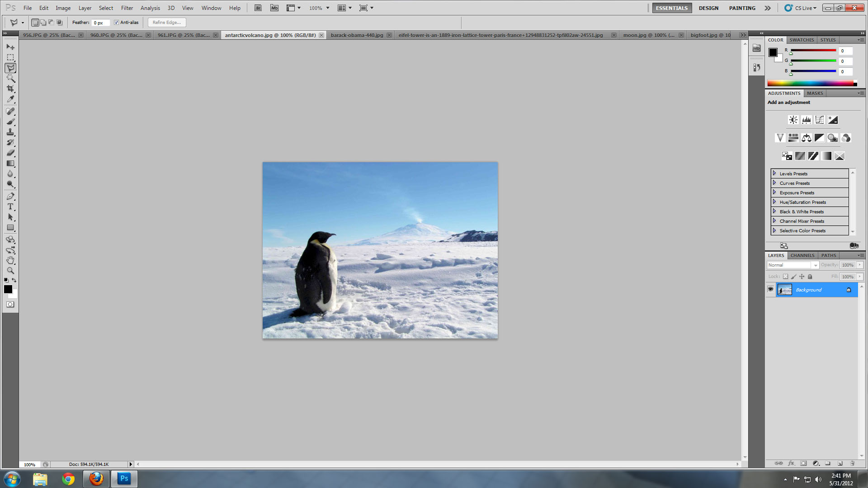
Task: Enable New selection mode
Action: 35,22
